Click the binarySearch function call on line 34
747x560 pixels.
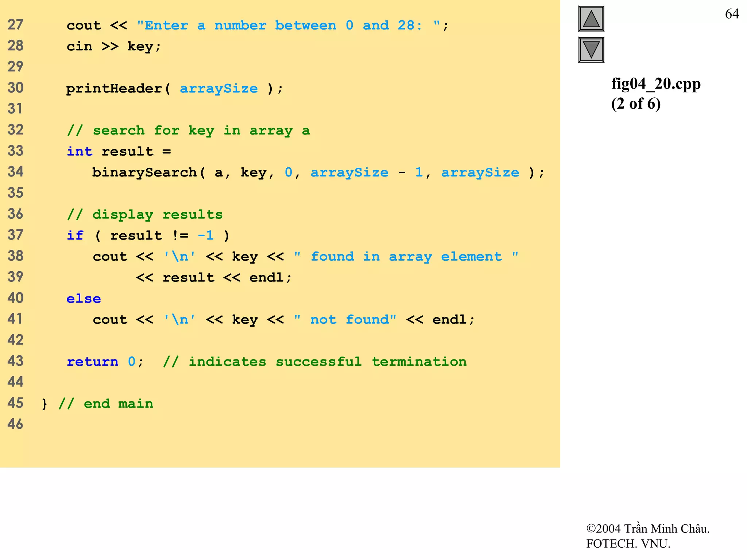318,172
